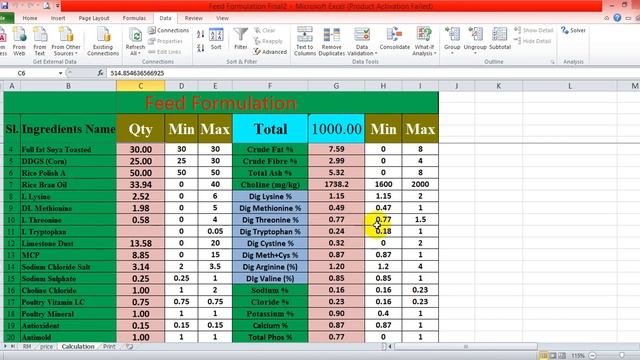Viewport: 640px width, 360px height.
Task: Select the 1000.00 total cell
Action: 336,129
